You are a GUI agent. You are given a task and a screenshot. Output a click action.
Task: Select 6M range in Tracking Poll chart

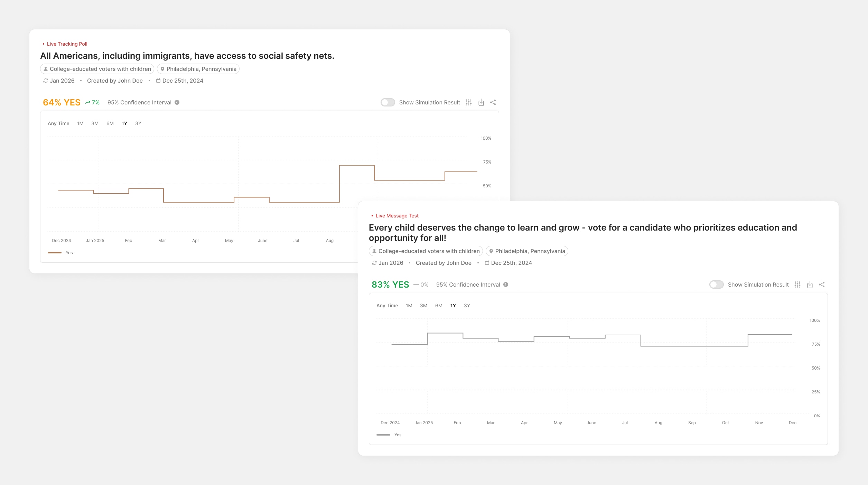(110, 123)
